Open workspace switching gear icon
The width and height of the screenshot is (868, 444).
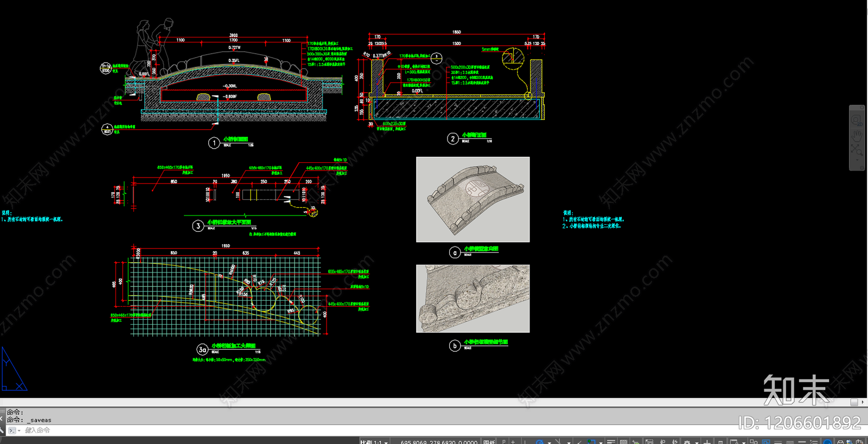[687, 442]
